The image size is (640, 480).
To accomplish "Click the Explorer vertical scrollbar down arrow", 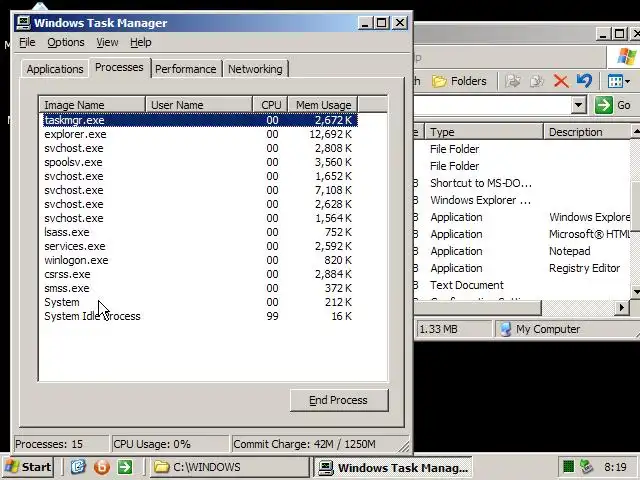I will (636, 291).
